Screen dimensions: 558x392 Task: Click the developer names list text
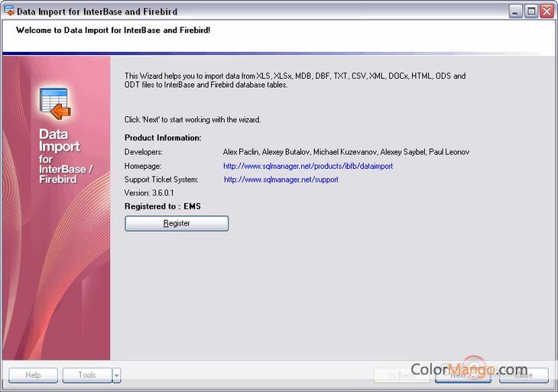[x=346, y=152]
